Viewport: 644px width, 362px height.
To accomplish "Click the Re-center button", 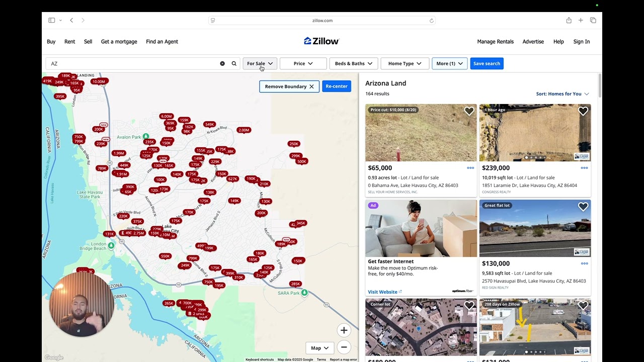I will click(337, 86).
